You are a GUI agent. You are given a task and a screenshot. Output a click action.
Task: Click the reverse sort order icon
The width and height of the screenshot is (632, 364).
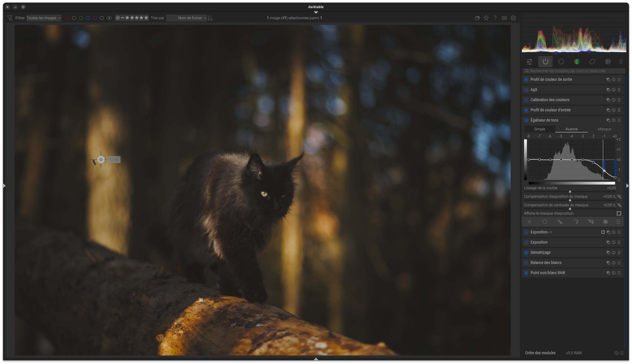tap(211, 18)
